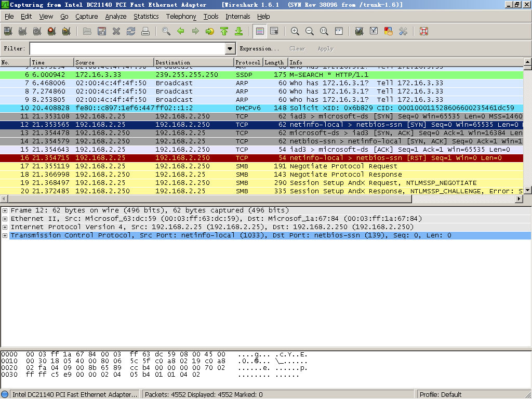
Task: Open a capture file icon
Action: click(87, 31)
